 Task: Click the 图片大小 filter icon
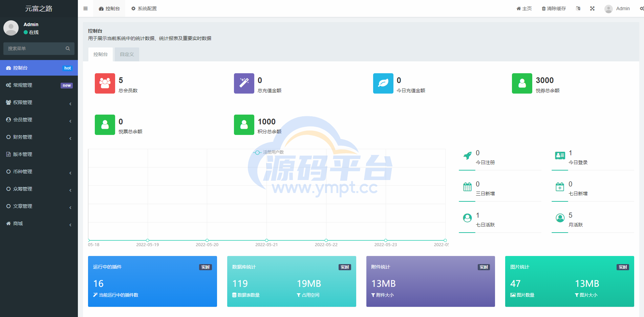pyautogui.click(x=577, y=295)
